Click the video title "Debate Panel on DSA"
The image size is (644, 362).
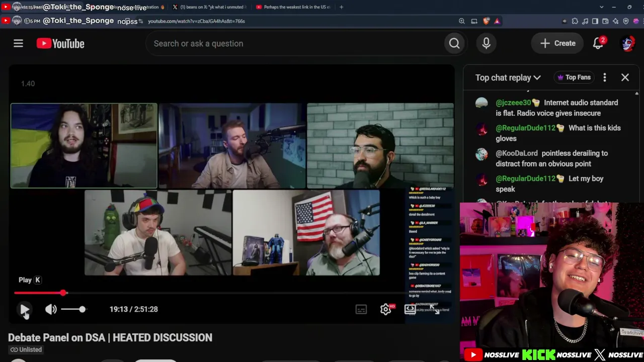coord(110,338)
